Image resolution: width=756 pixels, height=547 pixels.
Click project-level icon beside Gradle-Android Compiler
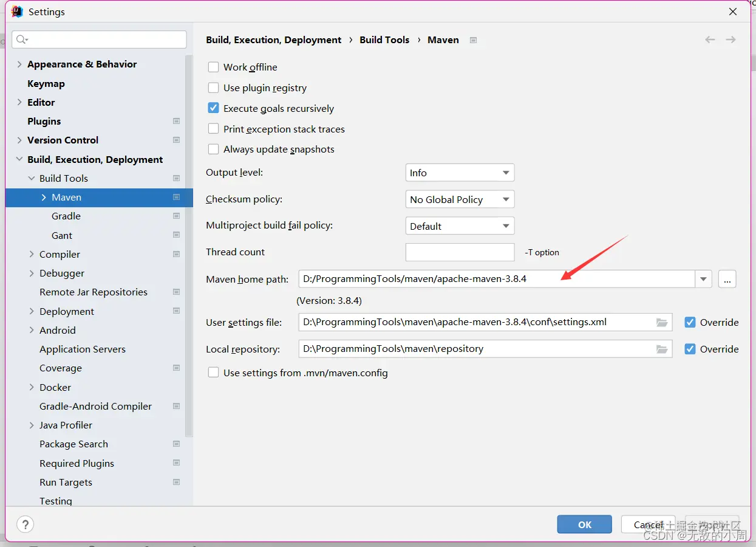click(176, 406)
